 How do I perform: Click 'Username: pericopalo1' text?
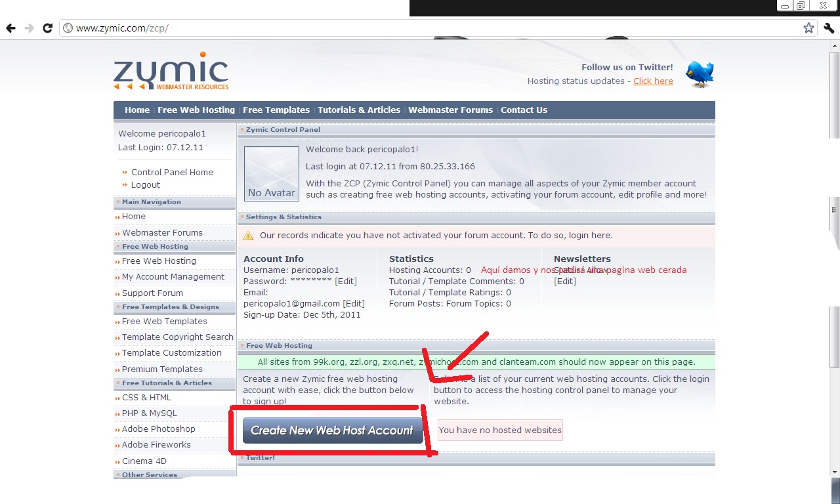[x=291, y=270]
